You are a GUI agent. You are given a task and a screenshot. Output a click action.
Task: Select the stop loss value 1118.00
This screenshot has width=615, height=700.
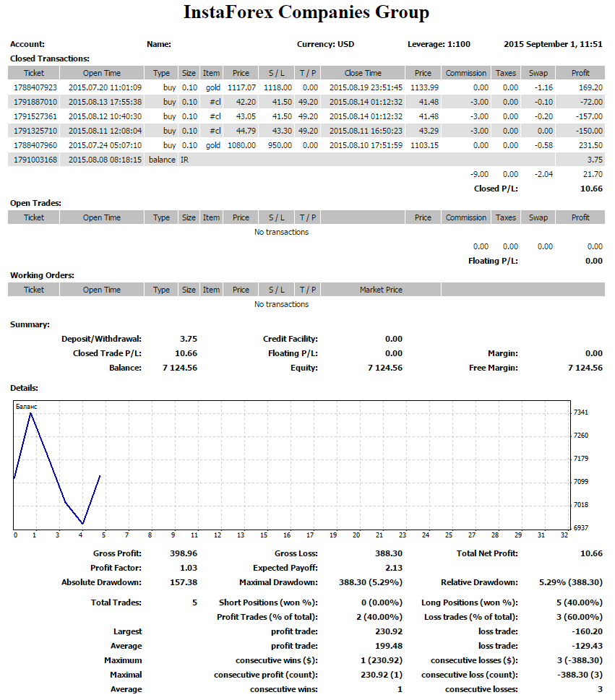click(x=278, y=87)
